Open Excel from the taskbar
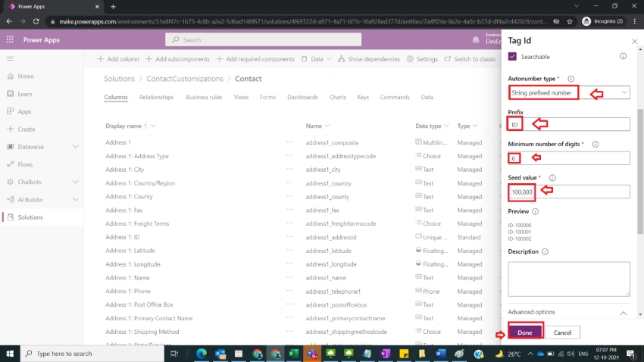 tap(294, 354)
